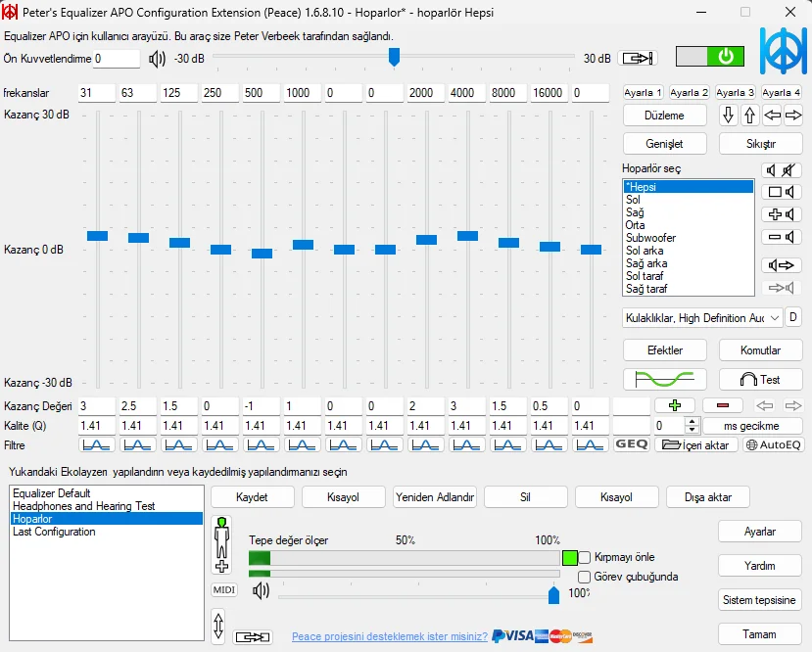Click the Düzleme button

tap(664, 116)
